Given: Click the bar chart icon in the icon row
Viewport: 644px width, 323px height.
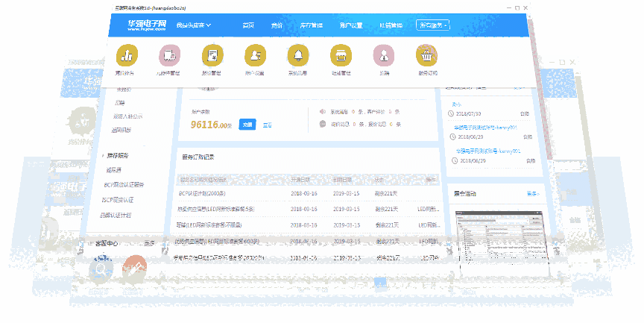Looking at the screenshot, I should (127, 55).
